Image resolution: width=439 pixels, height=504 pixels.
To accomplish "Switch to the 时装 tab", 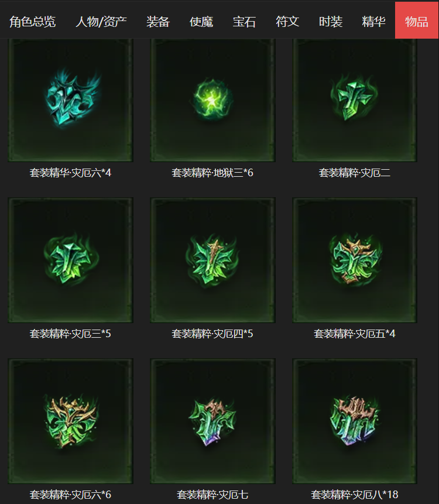I will pos(330,22).
